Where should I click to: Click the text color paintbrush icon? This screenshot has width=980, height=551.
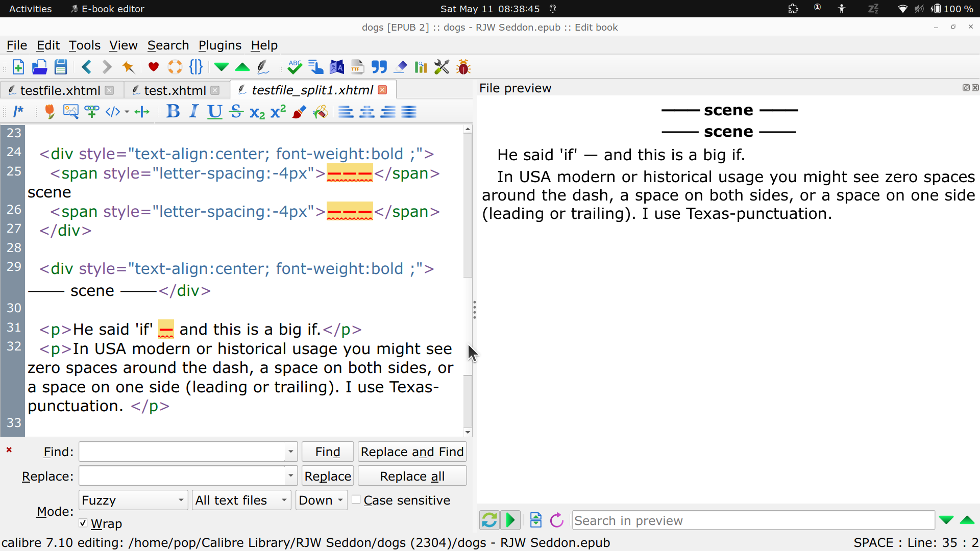click(x=299, y=111)
